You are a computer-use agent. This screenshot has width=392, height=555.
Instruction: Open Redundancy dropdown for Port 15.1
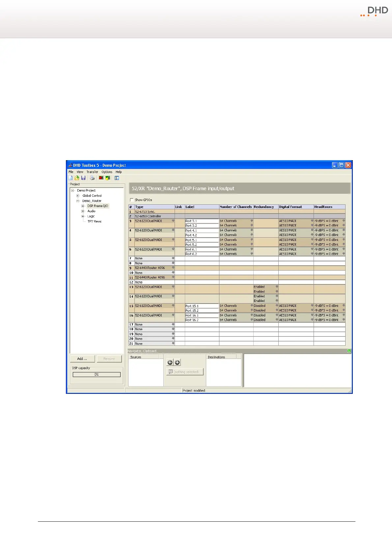point(277,306)
